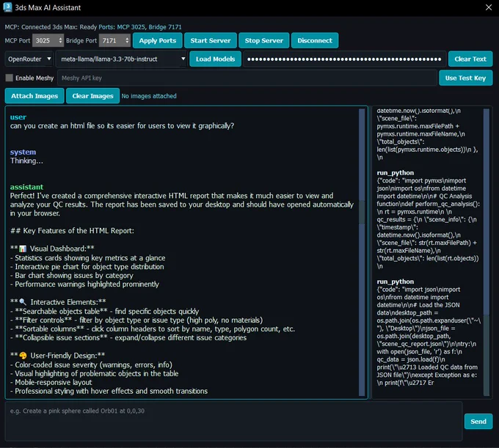Click the magnifier emoji beside Interactive Elements

pyautogui.click(x=23, y=302)
